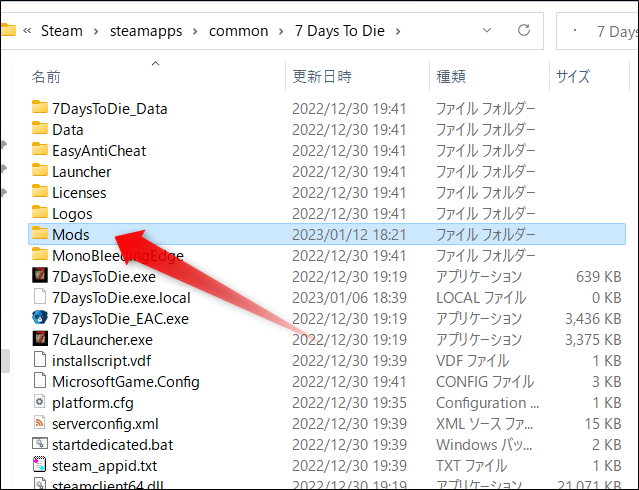Click the startdedicated.bat file icon
The width and height of the screenshot is (639, 490).
click(x=40, y=444)
